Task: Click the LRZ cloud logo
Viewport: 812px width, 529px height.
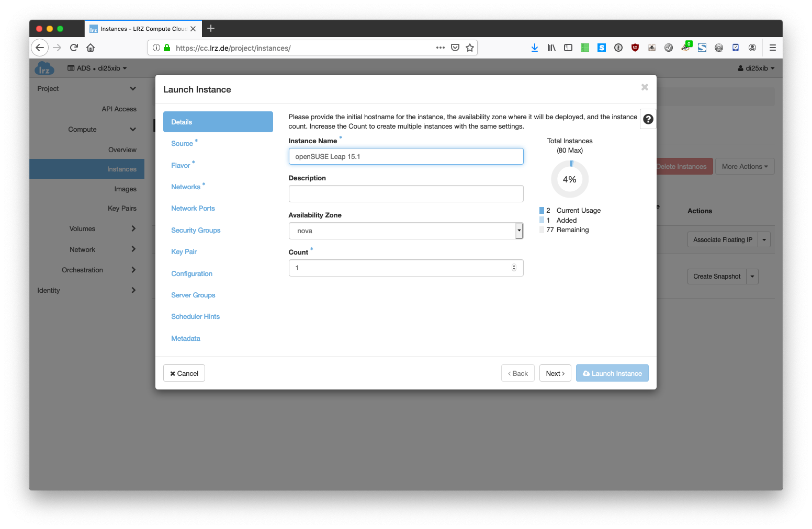Action: [44, 68]
